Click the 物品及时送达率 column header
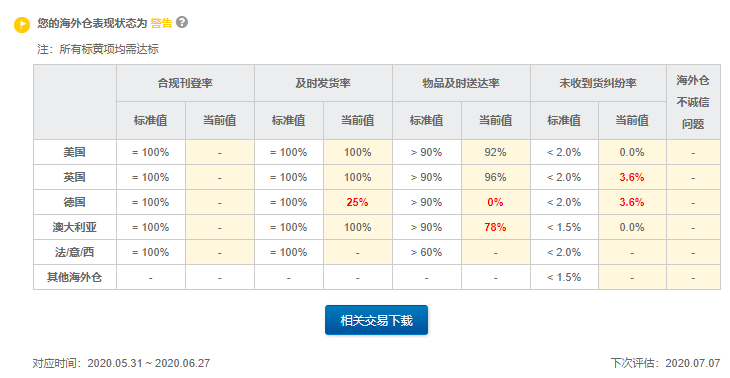This screenshot has height=378, width=730. coord(461,83)
